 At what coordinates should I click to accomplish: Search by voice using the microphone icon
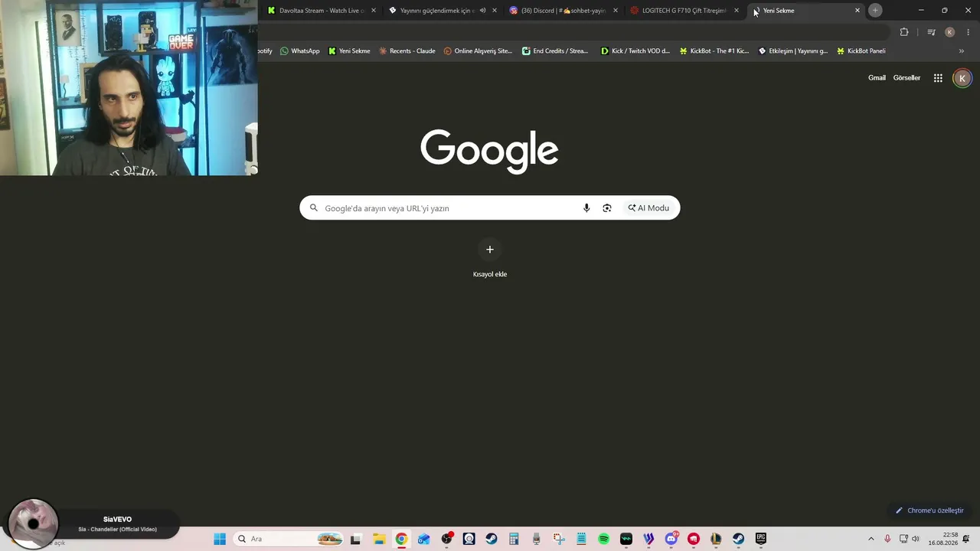pos(586,208)
